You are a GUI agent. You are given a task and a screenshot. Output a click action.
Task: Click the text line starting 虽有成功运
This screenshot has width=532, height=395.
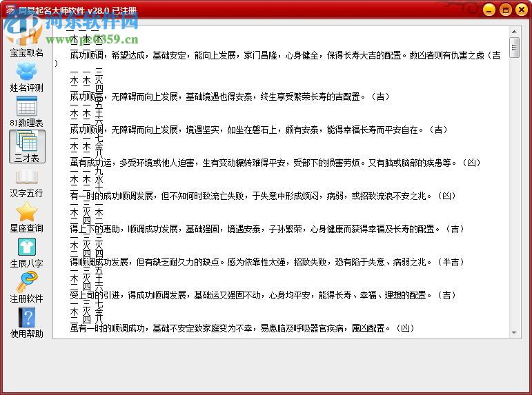(x=275, y=163)
